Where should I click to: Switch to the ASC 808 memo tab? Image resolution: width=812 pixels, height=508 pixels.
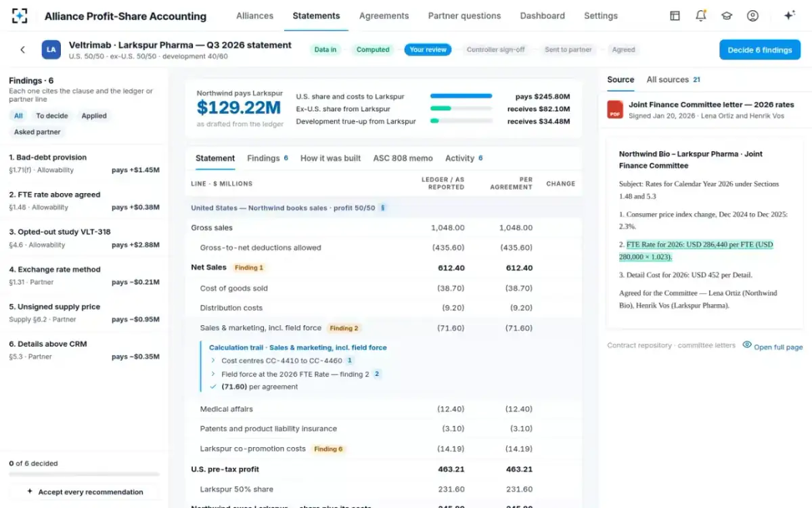pyautogui.click(x=403, y=158)
